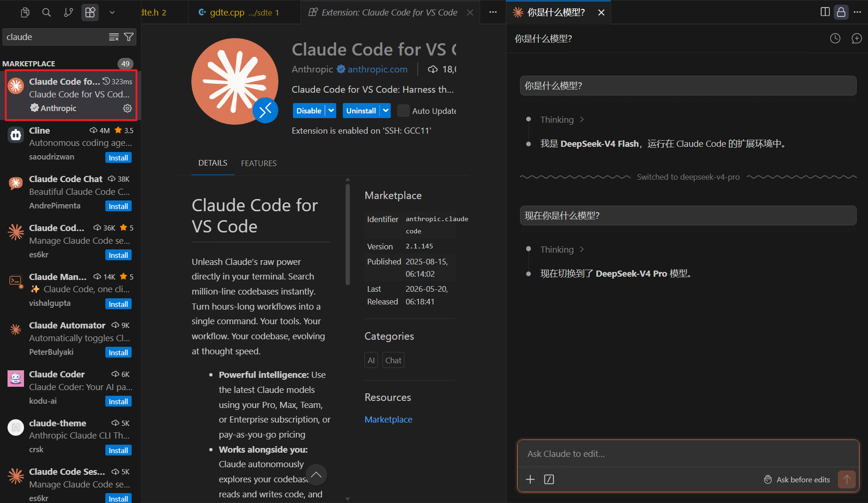Install the vishalgupta Claude Man... extension
The width and height of the screenshot is (868, 503).
pyautogui.click(x=118, y=304)
